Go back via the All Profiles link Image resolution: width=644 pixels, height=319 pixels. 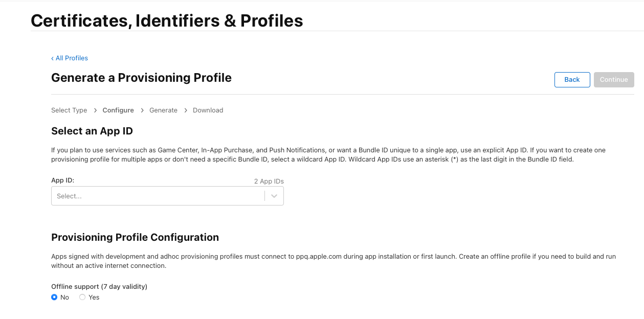(70, 58)
